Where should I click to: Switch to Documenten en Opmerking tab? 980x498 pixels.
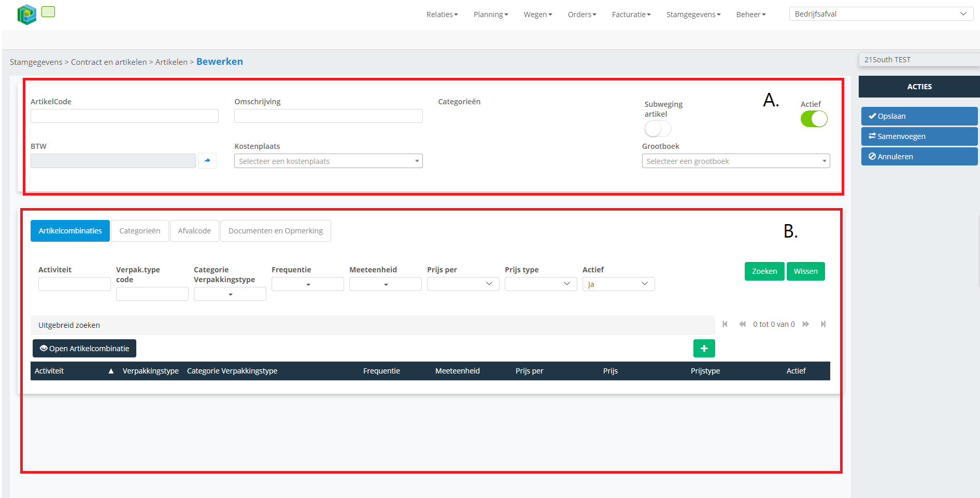[x=276, y=231]
